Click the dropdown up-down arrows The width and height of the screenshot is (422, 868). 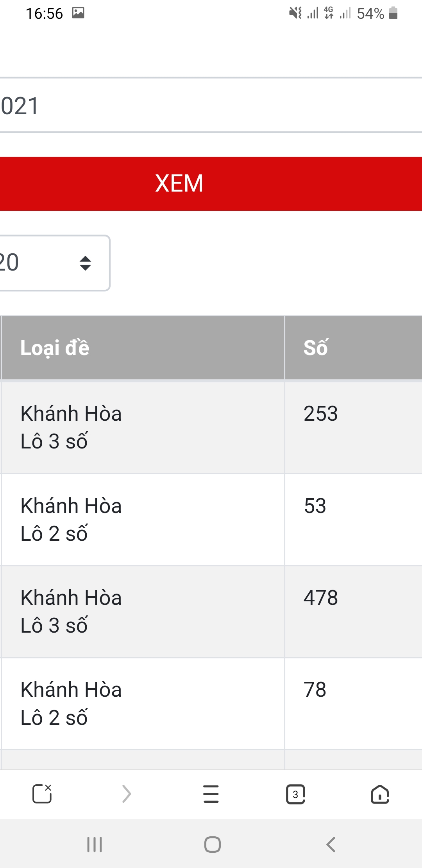coord(85,263)
